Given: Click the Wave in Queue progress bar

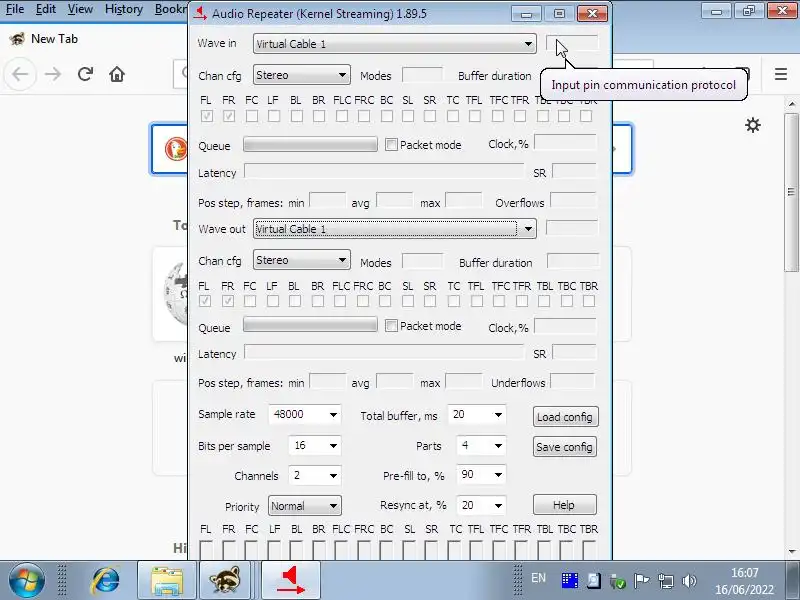Looking at the screenshot, I should 310,144.
